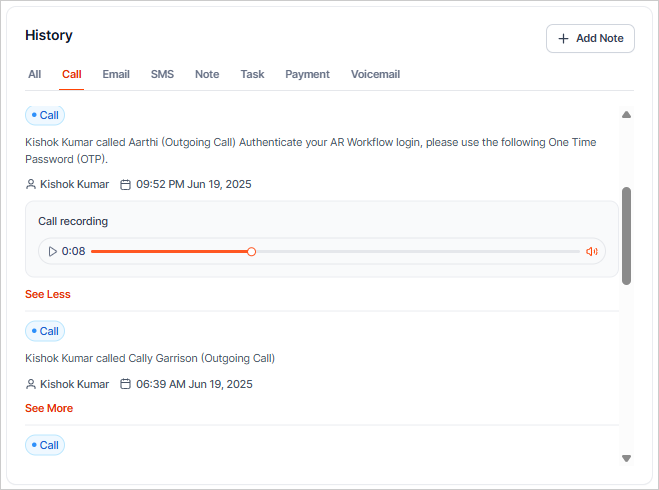The image size is (659, 490).
Task: Click the scroll up arrow
Action: (626, 115)
